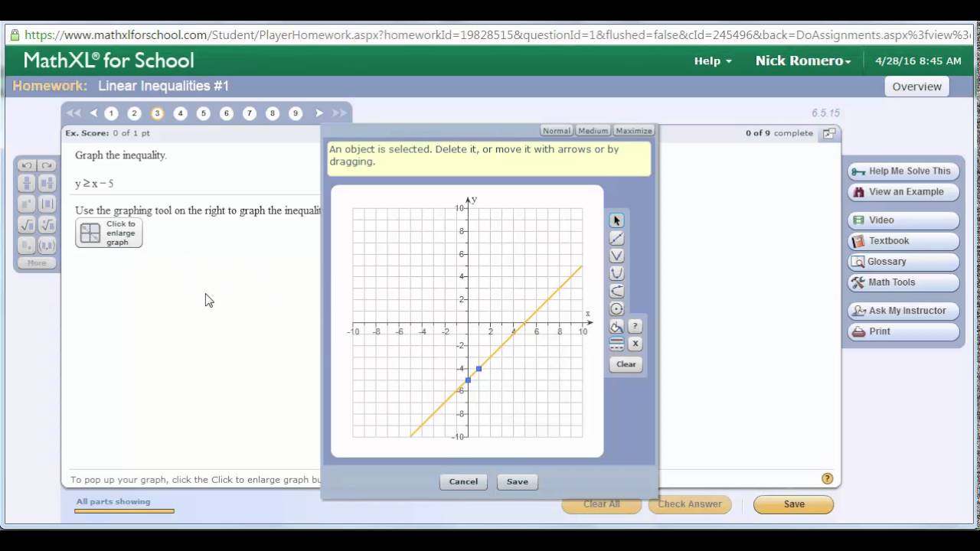
Task: Print the question
Action: tap(903, 331)
